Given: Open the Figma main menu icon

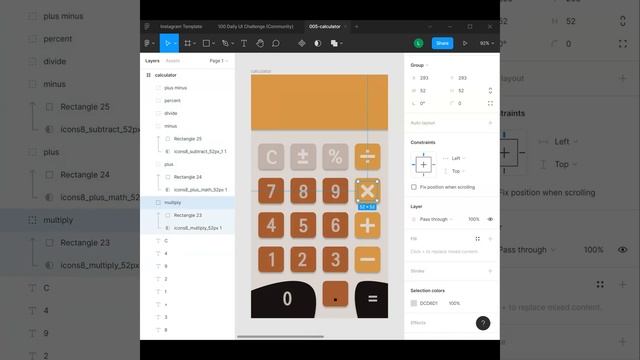Looking at the screenshot, I should pyautogui.click(x=147, y=43).
